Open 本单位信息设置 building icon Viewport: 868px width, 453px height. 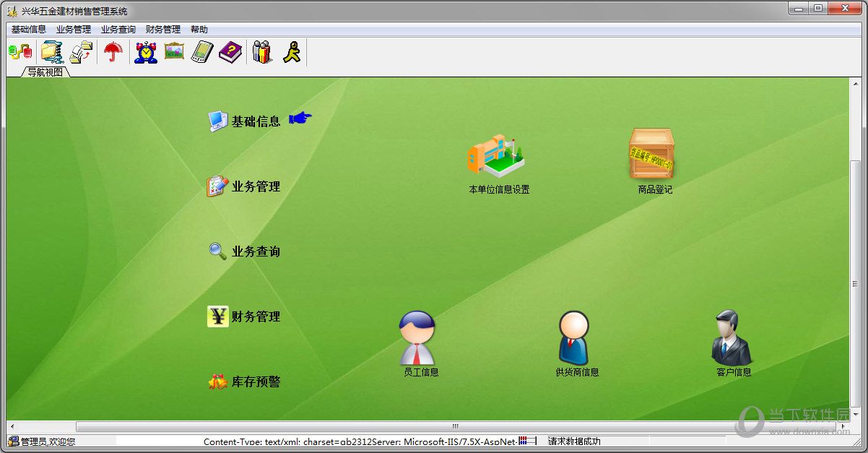click(x=495, y=155)
